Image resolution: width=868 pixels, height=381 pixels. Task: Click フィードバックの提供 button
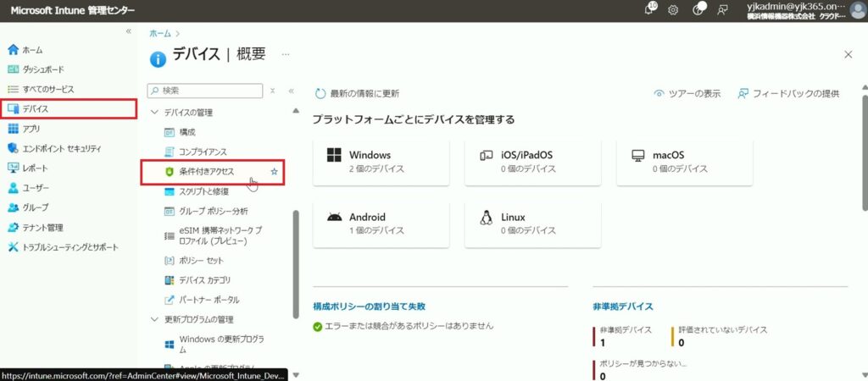pos(789,93)
